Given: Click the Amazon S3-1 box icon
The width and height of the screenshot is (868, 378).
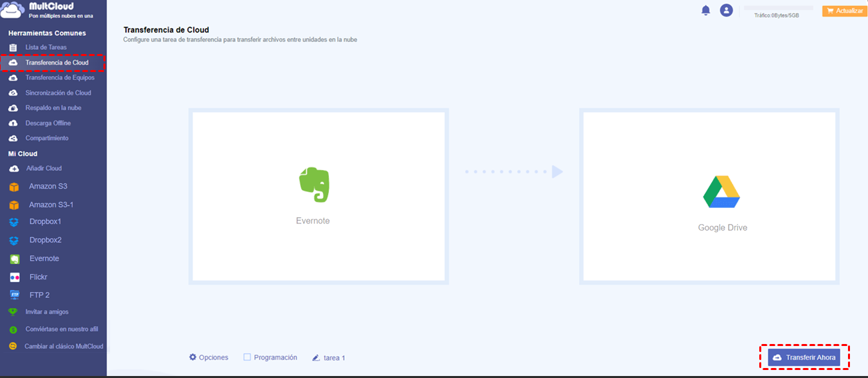Looking at the screenshot, I should click(14, 205).
